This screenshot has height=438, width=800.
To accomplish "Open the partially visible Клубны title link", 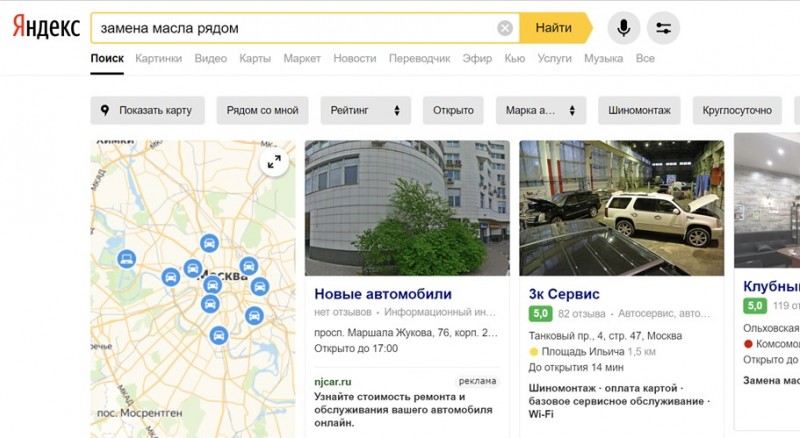I will pos(771,286).
